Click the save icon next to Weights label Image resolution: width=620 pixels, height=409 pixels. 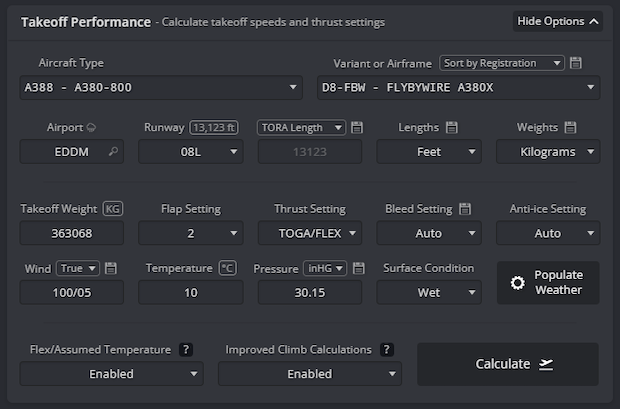(x=571, y=128)
